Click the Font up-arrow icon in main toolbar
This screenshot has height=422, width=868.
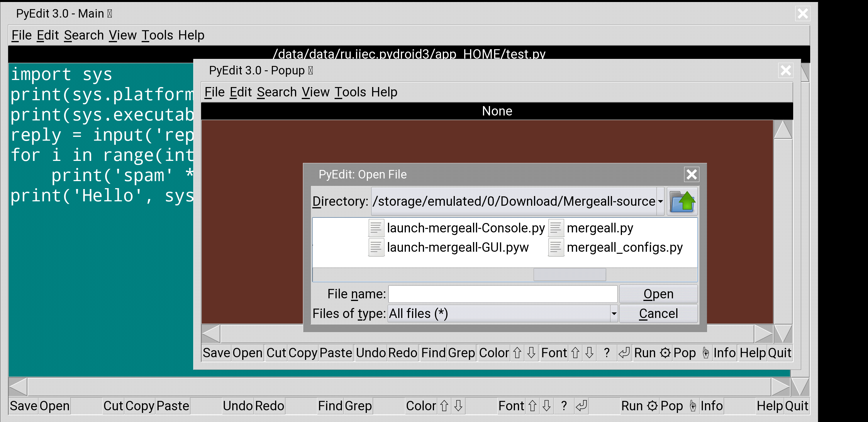(x=532, y=406)
